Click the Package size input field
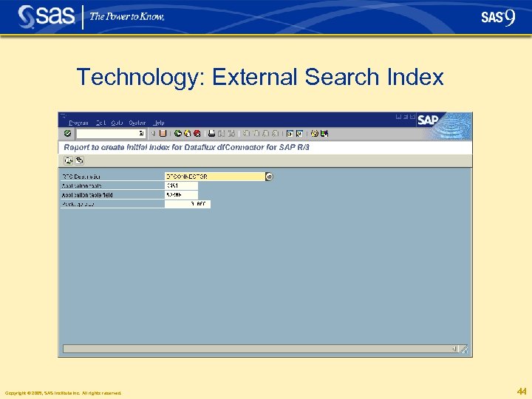Image resolution: width=532 pixels, height=399 pixels. (x=187, y=204)
